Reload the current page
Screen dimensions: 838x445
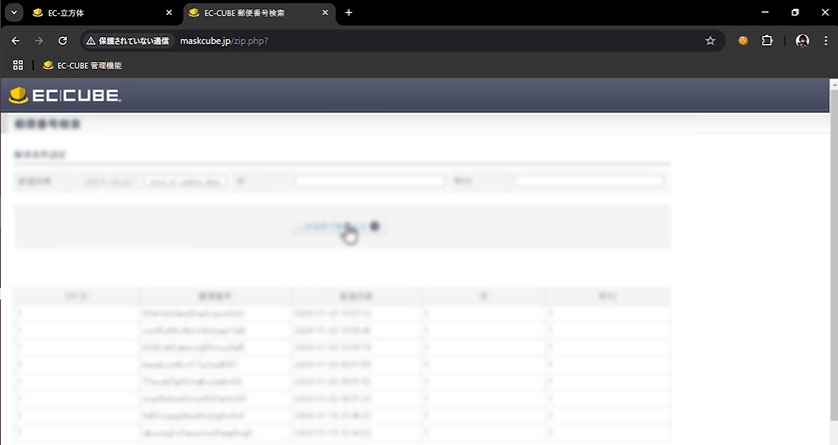(63, 41)
